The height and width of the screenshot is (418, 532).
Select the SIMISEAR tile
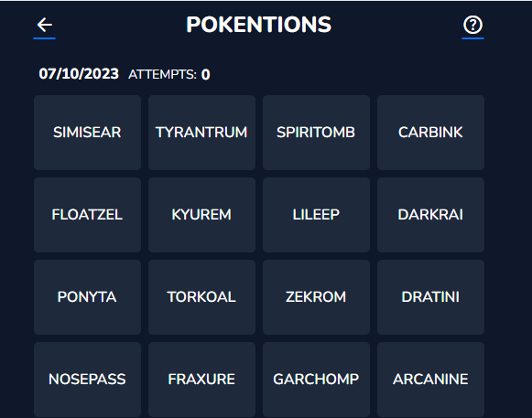88,133
